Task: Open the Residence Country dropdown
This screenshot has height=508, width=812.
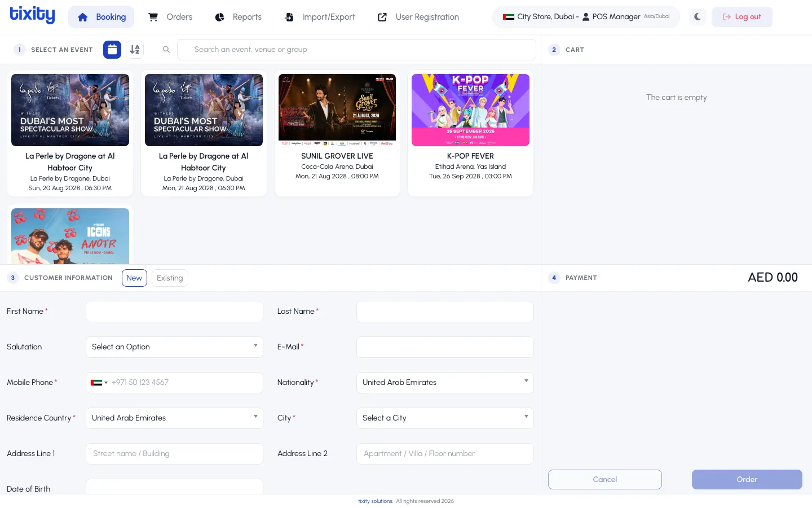Action: coord(174,418)
